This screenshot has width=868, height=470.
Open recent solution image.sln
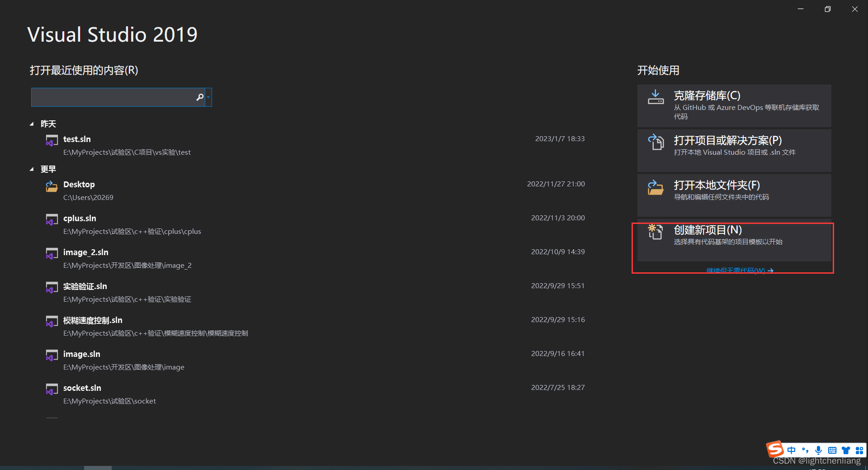[315, 360]
